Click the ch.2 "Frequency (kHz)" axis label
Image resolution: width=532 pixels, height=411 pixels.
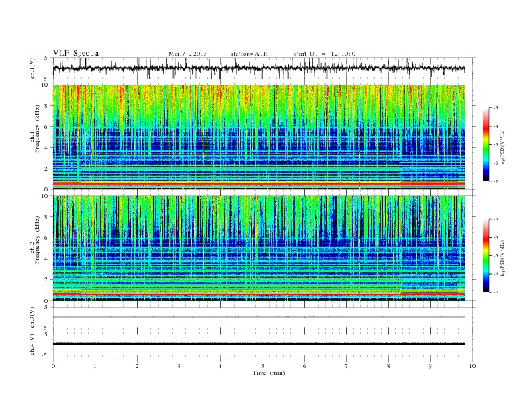(38, 240)
